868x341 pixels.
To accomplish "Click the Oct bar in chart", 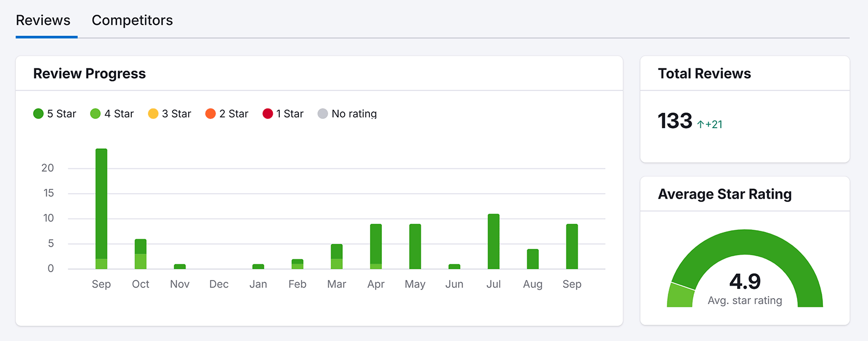I will [141, 254].
